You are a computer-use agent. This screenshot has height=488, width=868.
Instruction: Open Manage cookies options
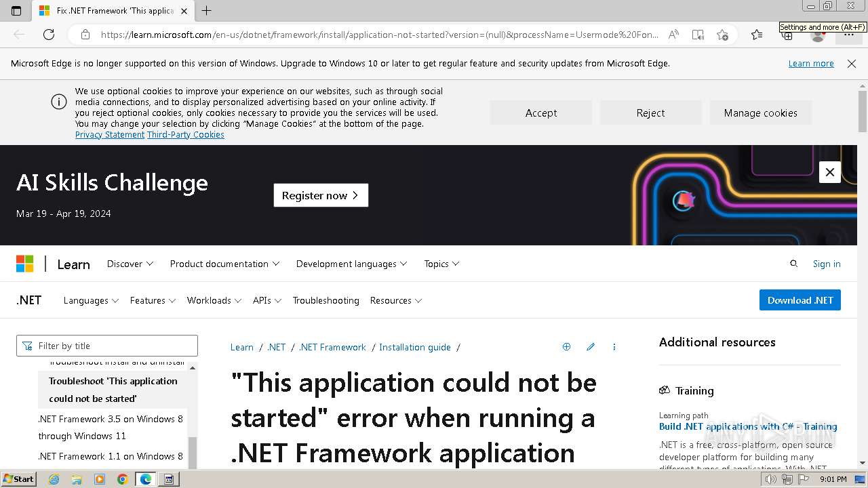click(760, 113)
